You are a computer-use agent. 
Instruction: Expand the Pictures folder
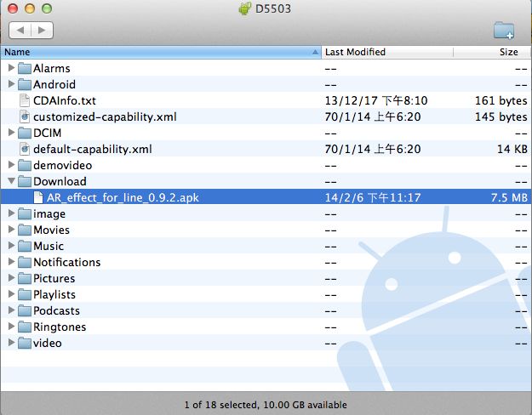click(x=11, y=278)
